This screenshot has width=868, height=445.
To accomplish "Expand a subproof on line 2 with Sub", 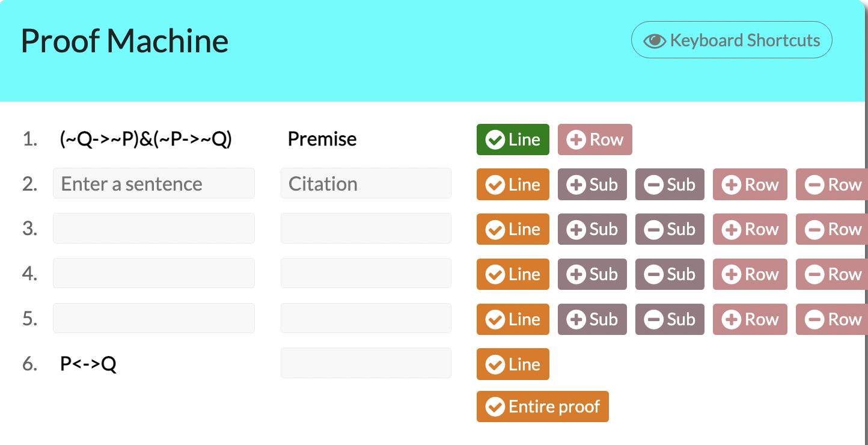I will (592, 185).
